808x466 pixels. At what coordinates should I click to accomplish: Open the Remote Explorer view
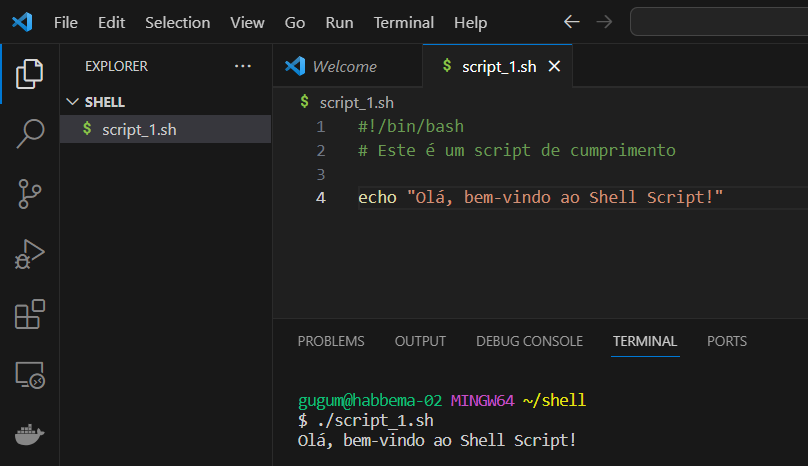point(30,375)
